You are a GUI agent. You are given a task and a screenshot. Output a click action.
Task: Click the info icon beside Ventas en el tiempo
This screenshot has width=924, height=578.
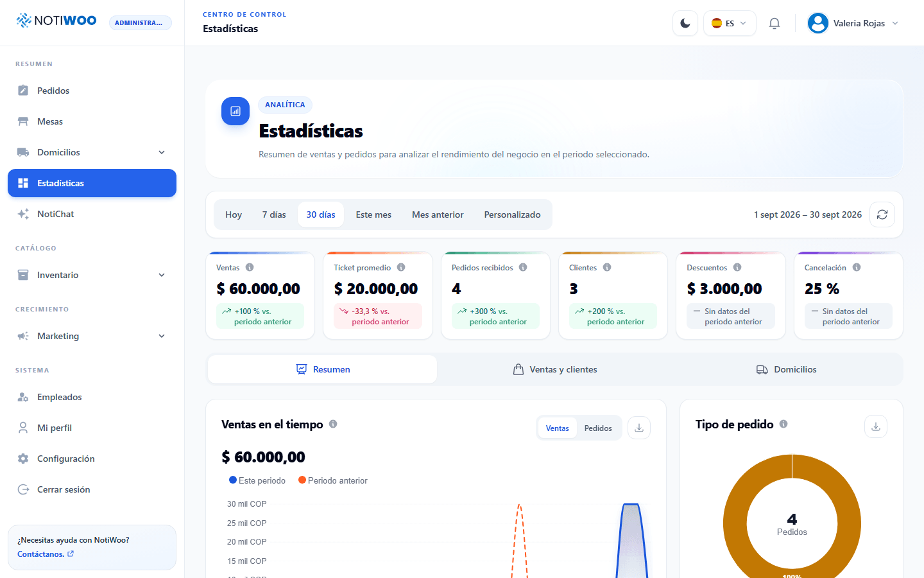(x=333, y=424)
